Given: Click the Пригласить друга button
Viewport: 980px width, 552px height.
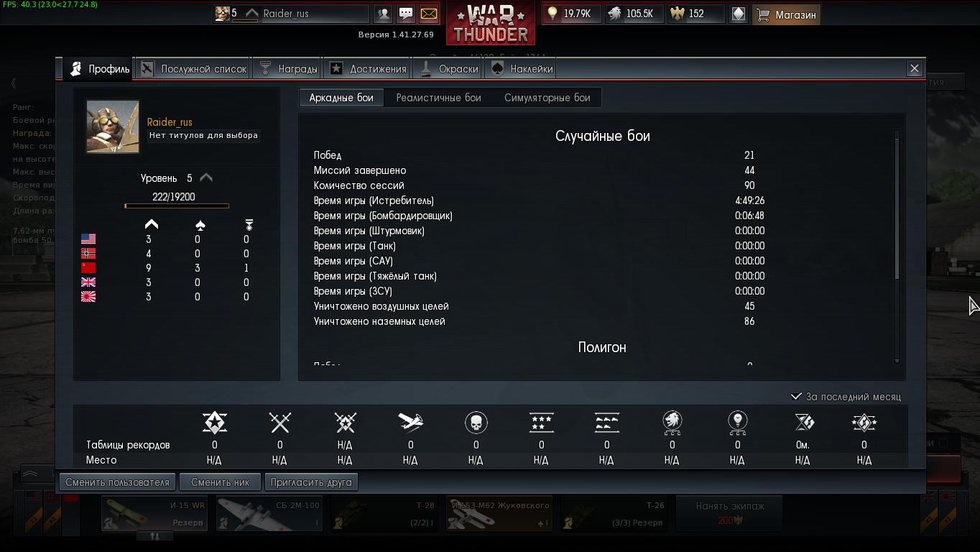Looking at the screenshot, I should click(311, 482).
